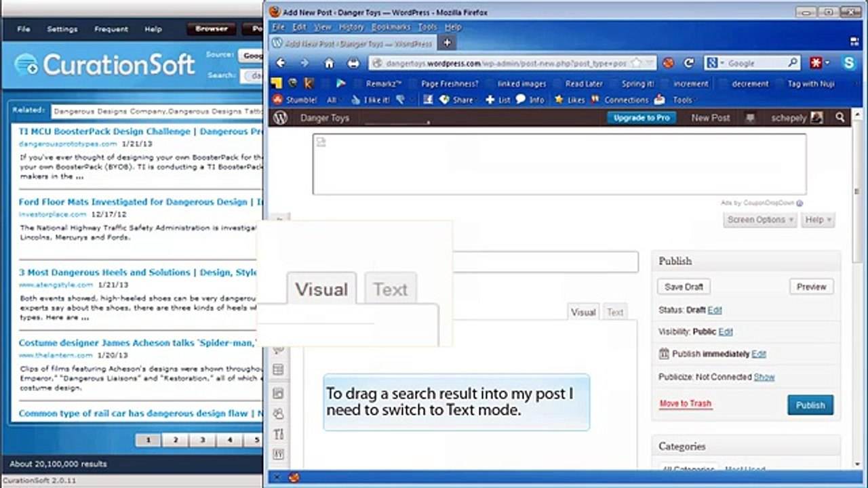Image resolution: width=868 pixels, height=488 pixels.
Task: Click CurationSoft Browser button
Action: [212, 29]
